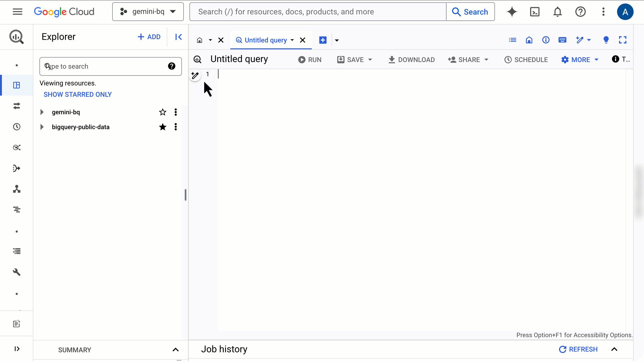The height and width of the screenshot is (362, 644).
Task: Open Gemini pencil tools dropdown in toolbar
Action: 589,40
